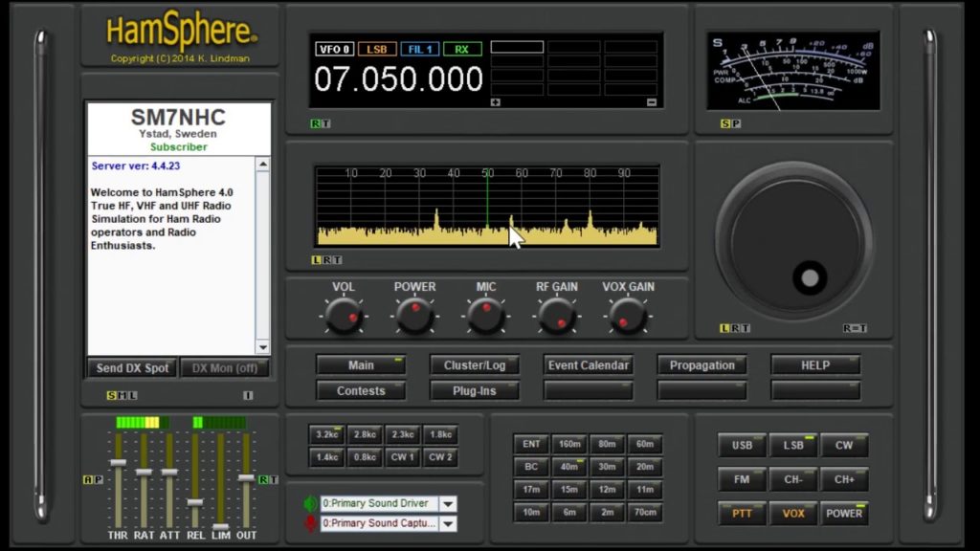Click the green speaker output icon
The image size is (980, 551).
[310, 503]
